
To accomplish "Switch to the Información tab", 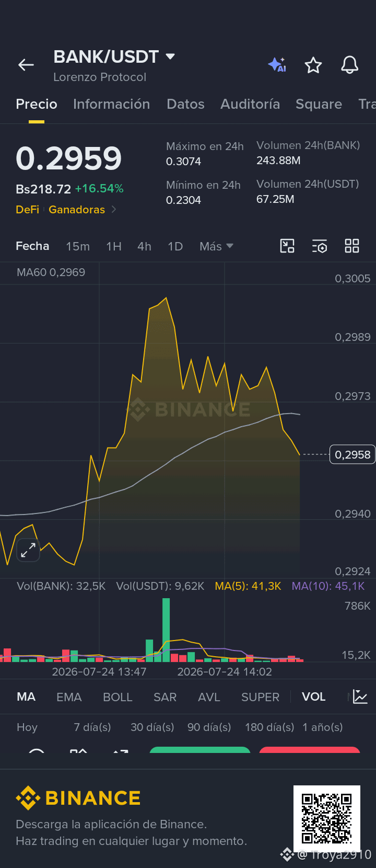I will [112, 104].
